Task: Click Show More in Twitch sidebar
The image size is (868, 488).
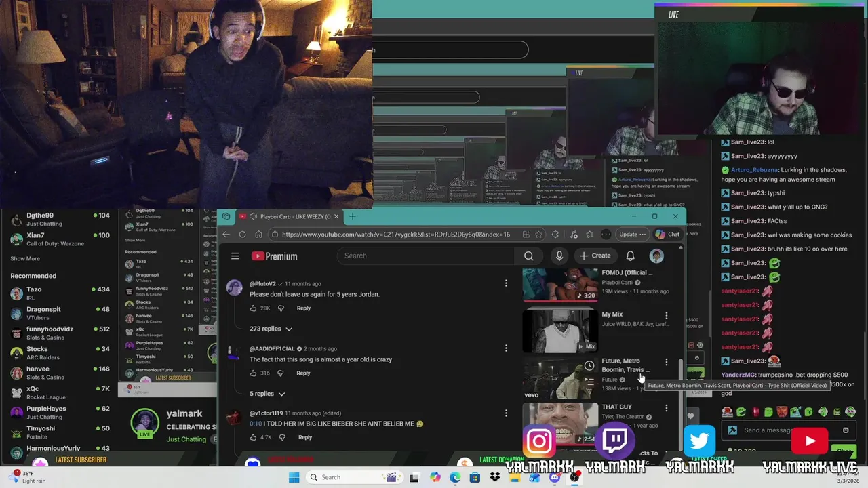Action: (25, 258)
